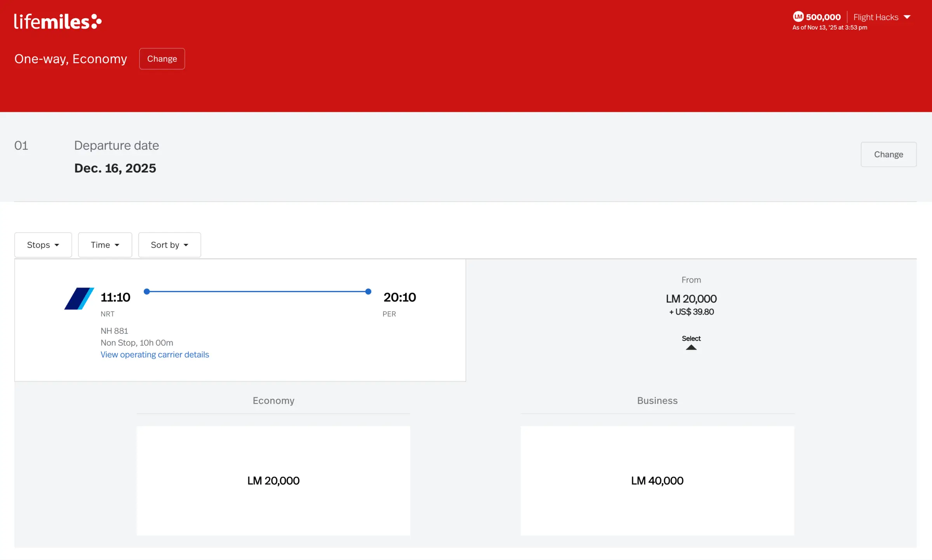Select the Economy LM 20,000 fare
The image size is (932, 560).
point(273,480)
